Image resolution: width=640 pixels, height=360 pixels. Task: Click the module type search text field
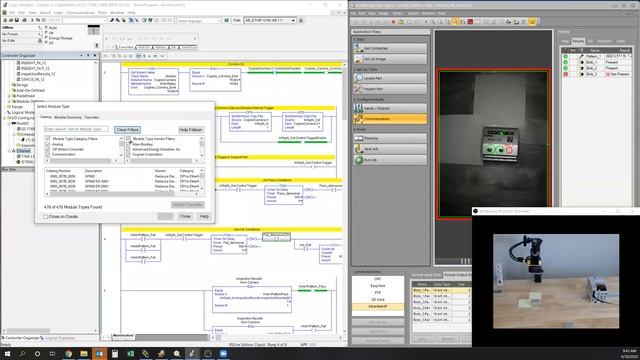pyautogui.click(x=76, y=129)
